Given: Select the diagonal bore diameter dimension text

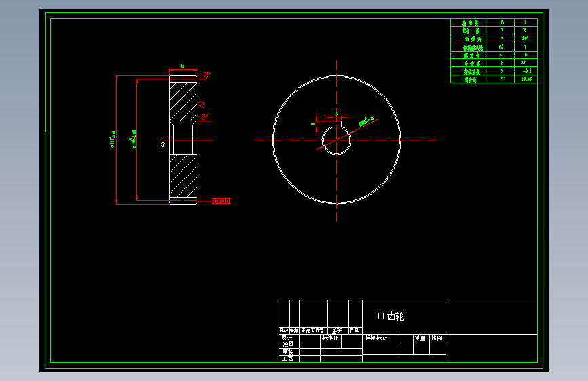Looking at the screenshot, I should point(366,121).
